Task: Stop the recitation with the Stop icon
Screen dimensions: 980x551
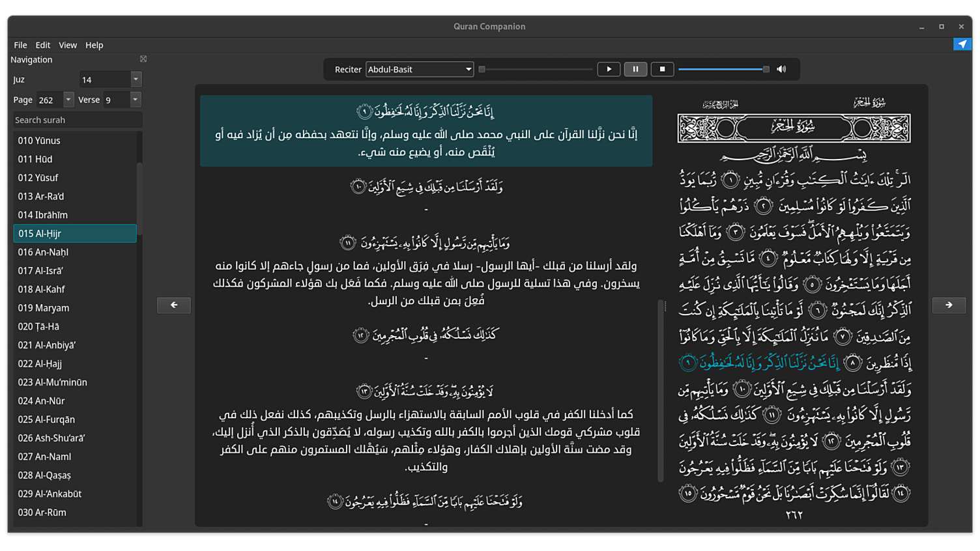Action: tap(662, 69)
